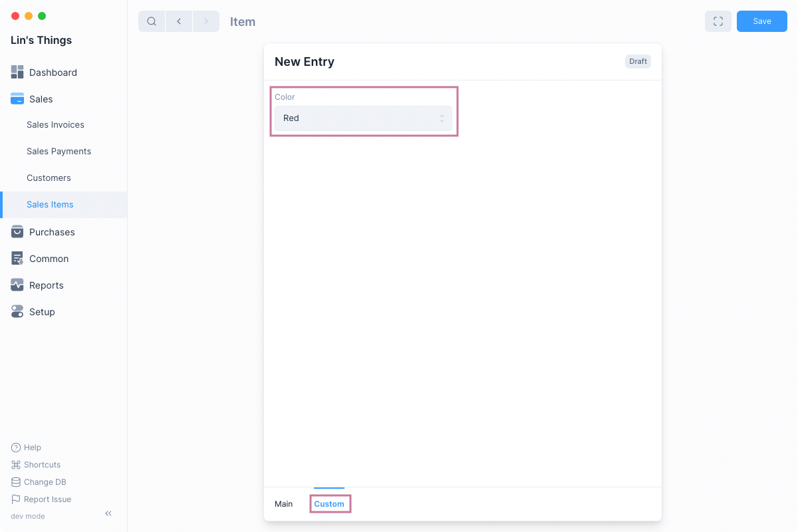The image size is (798, 532).
Task: Open the Report Issue link
Action: coord(47,499)
